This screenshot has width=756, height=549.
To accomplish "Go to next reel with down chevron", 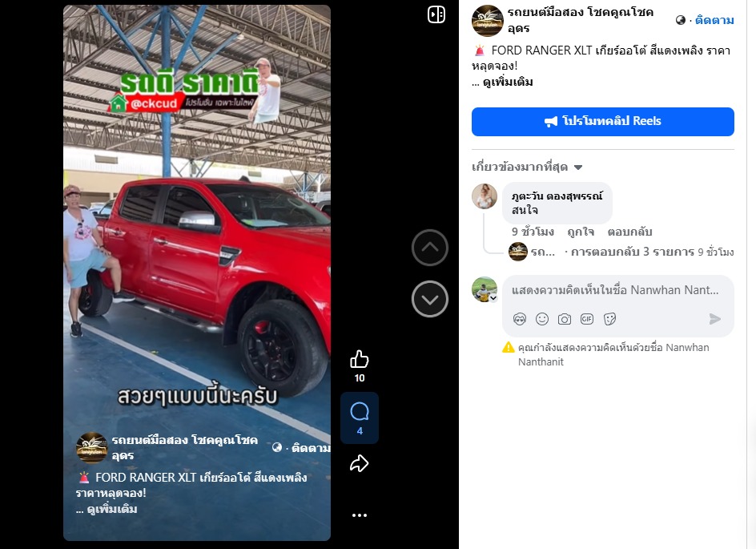I will [x=430, y=299].
